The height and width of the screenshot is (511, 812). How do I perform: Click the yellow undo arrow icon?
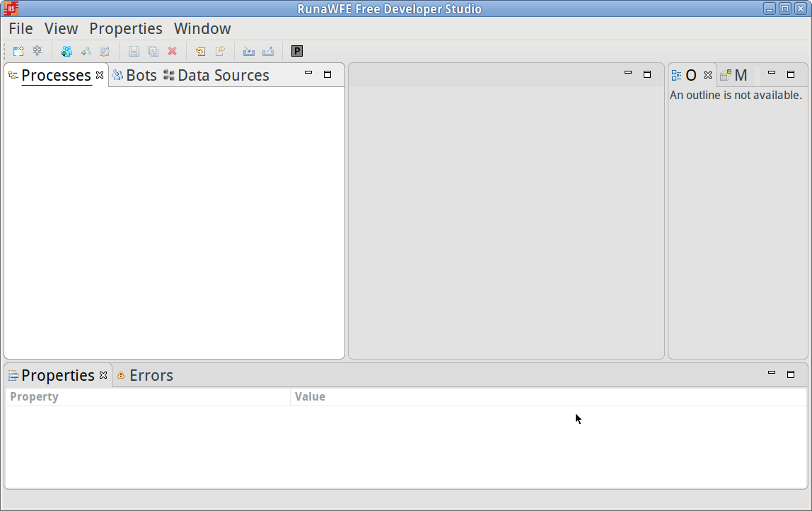[x=201, y=51]
